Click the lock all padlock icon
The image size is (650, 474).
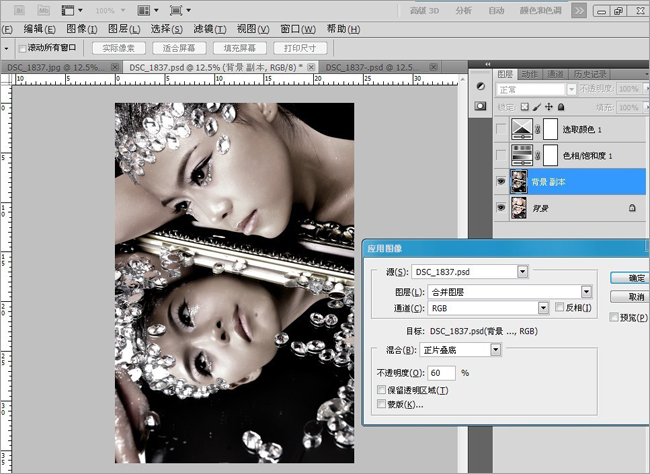click(559, 104)
